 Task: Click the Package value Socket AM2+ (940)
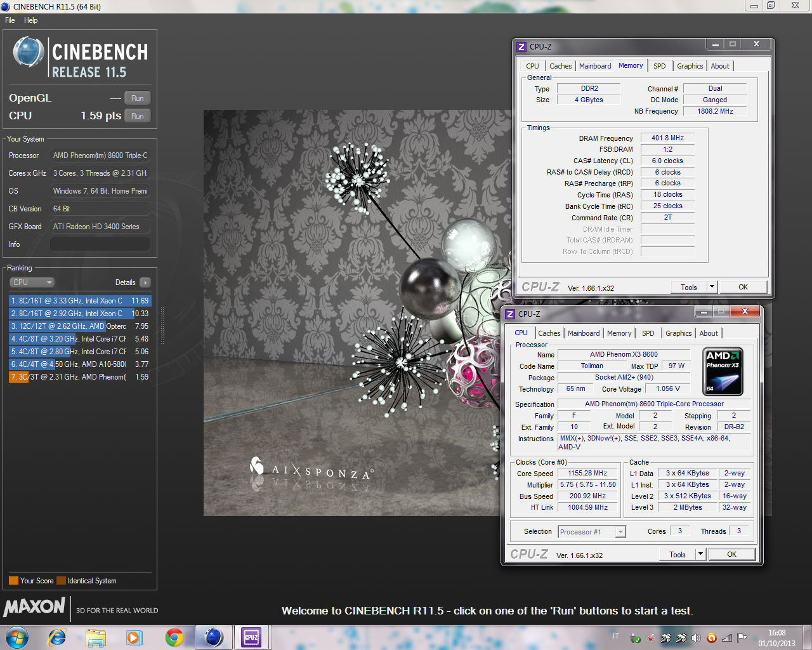(x=624, y=377)
